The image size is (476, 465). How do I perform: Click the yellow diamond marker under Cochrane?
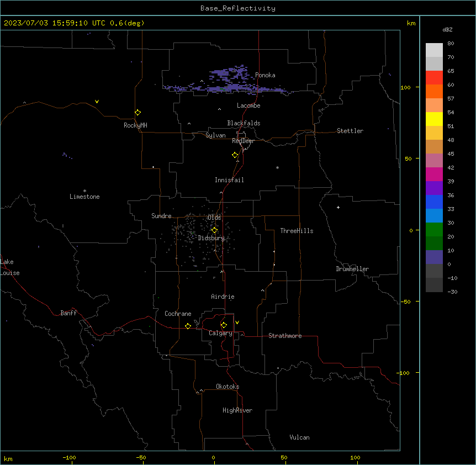point(188,326)
